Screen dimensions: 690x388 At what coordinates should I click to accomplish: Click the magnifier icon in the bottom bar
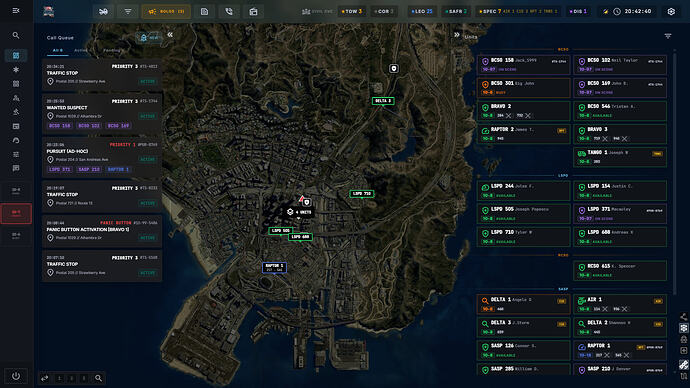pyautogui.click(x=99, y=378)
